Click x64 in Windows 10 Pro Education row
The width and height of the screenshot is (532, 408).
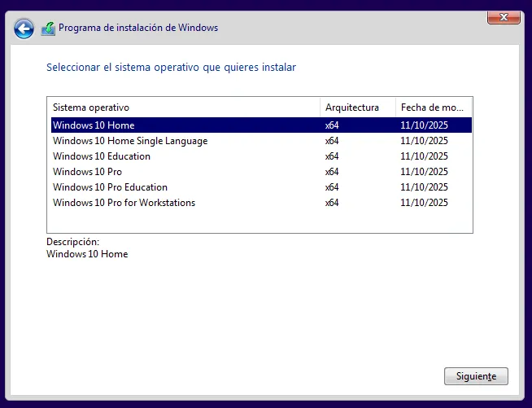[332, 187]
